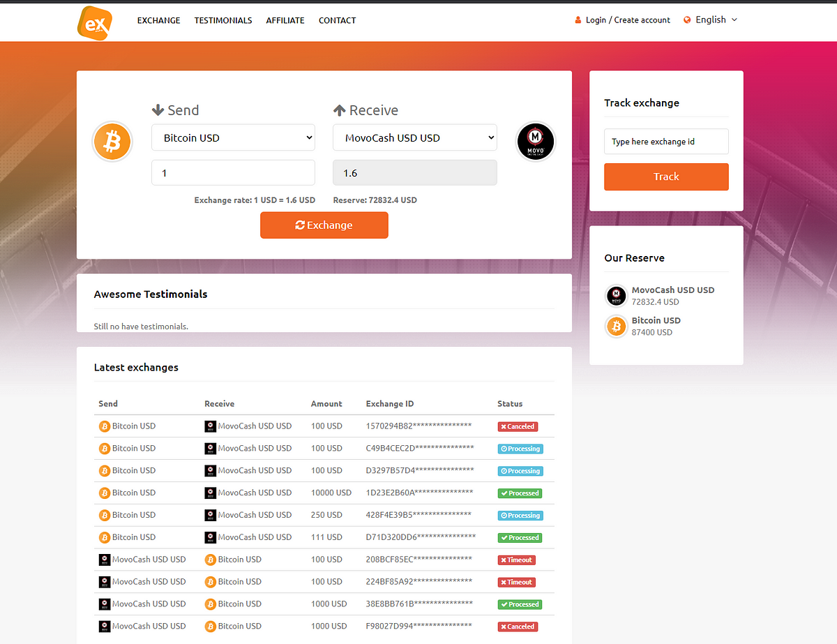Open the EXCHANGE menu item

point(158,20)
